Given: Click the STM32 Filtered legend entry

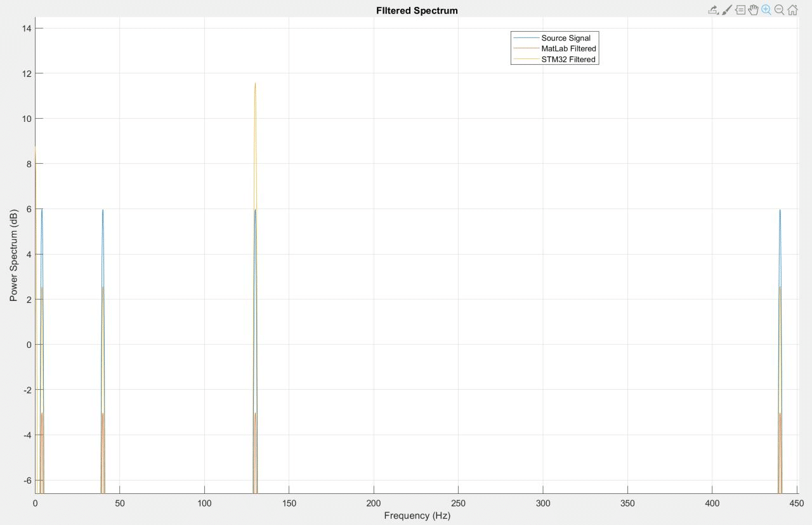Looking at the screenshot, I should pyautogui.click(x=568, y=59).
